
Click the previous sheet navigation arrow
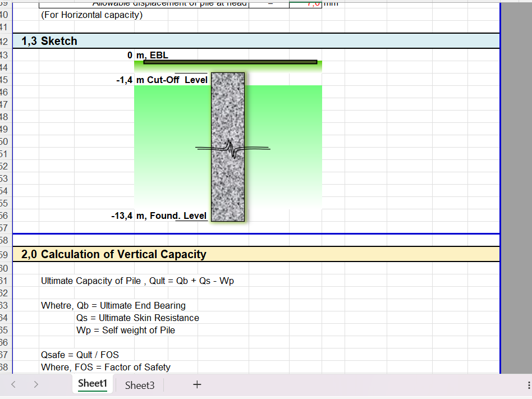coord(12,384)
